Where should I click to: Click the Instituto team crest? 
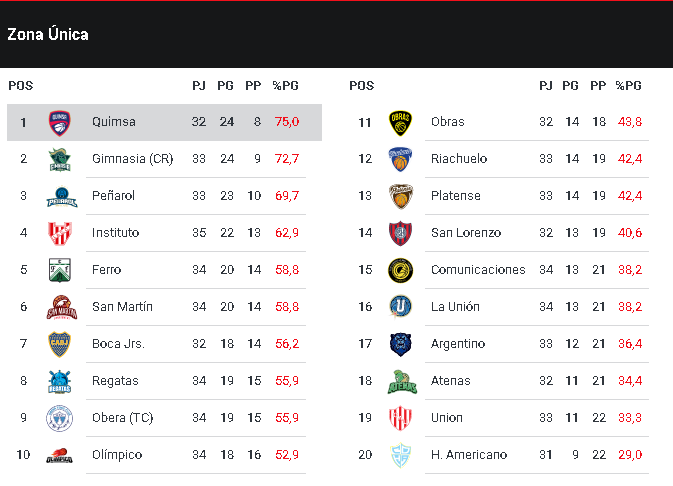59,233
